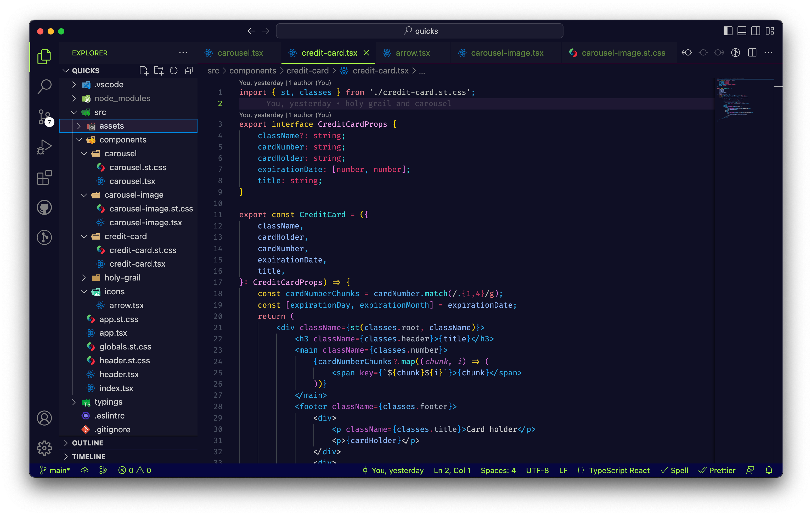Open the GitHub sidebar panel
The image size is (812, 516).
pos(44,207)
